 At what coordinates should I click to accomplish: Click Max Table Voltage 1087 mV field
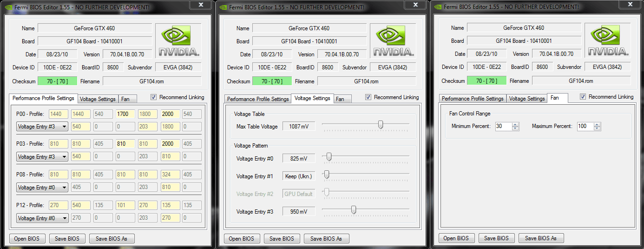tap(299, 126)
